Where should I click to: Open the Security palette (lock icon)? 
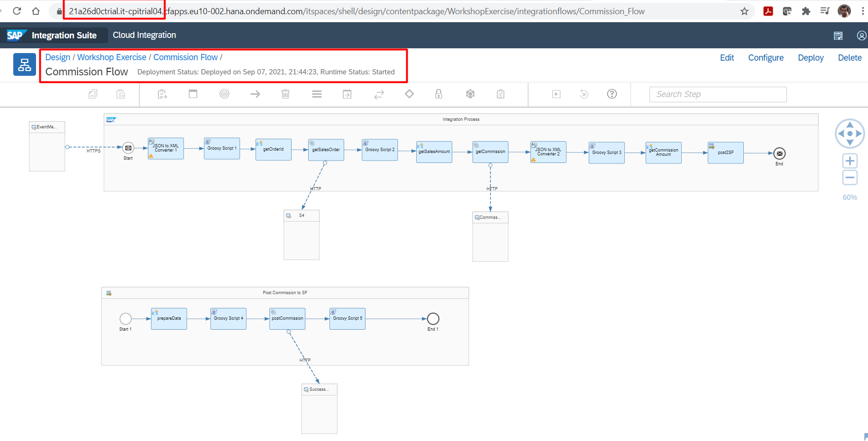pos(439,94)
